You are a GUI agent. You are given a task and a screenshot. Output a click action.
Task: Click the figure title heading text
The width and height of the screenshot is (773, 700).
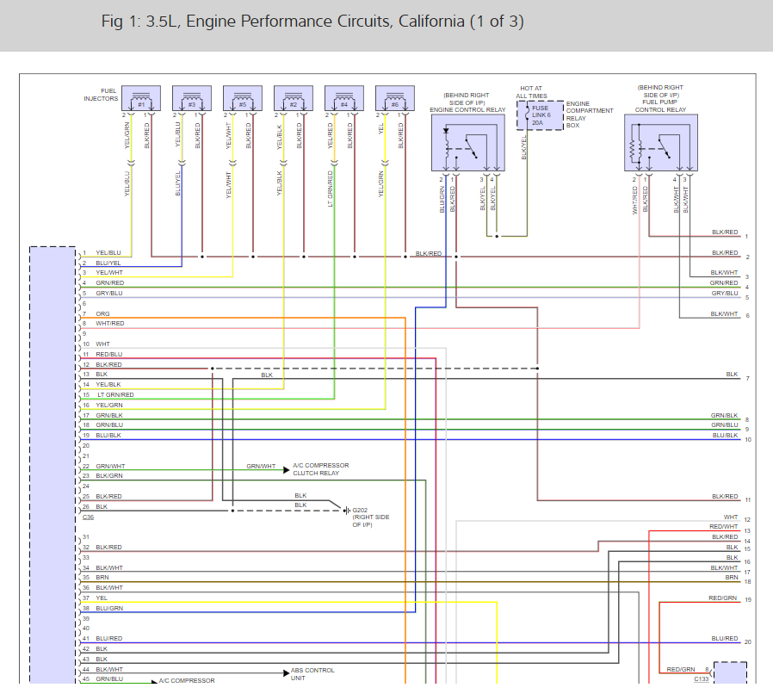312,22
